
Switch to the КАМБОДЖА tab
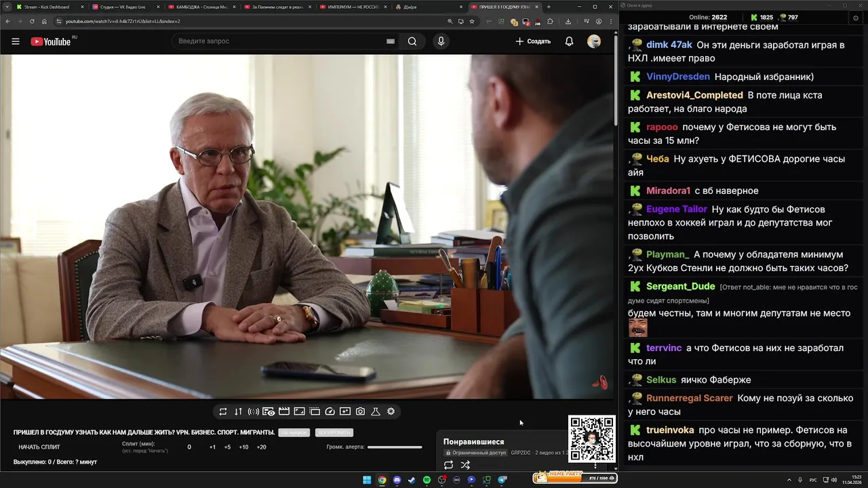pyautogui.click(x=201, y=7)
